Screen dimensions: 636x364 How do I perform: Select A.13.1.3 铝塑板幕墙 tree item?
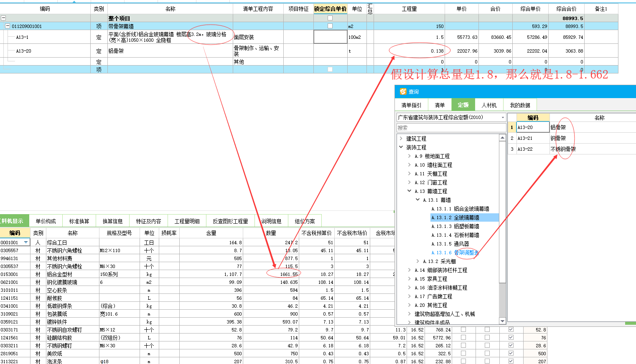point(455,226)
